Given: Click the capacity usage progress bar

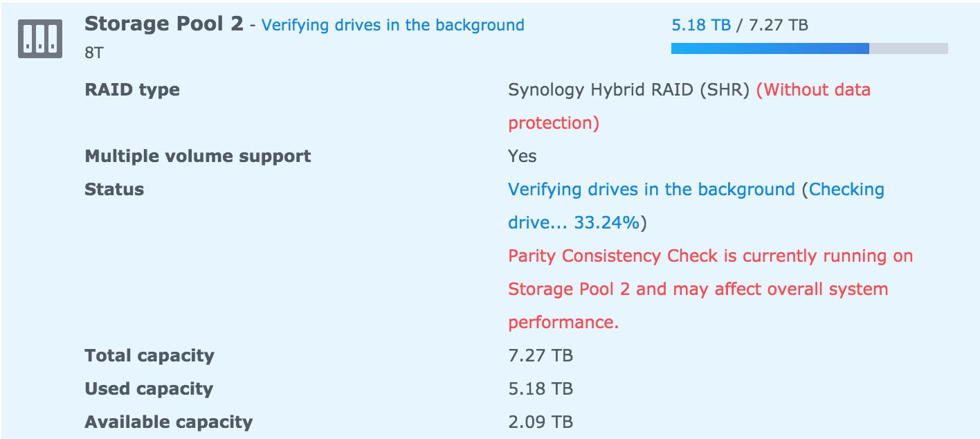Looking at the screenshot, I should 808,48.
